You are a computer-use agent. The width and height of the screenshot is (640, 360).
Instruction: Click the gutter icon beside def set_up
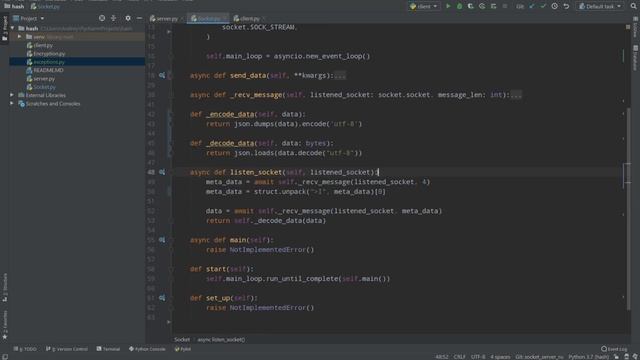[162, 298]
